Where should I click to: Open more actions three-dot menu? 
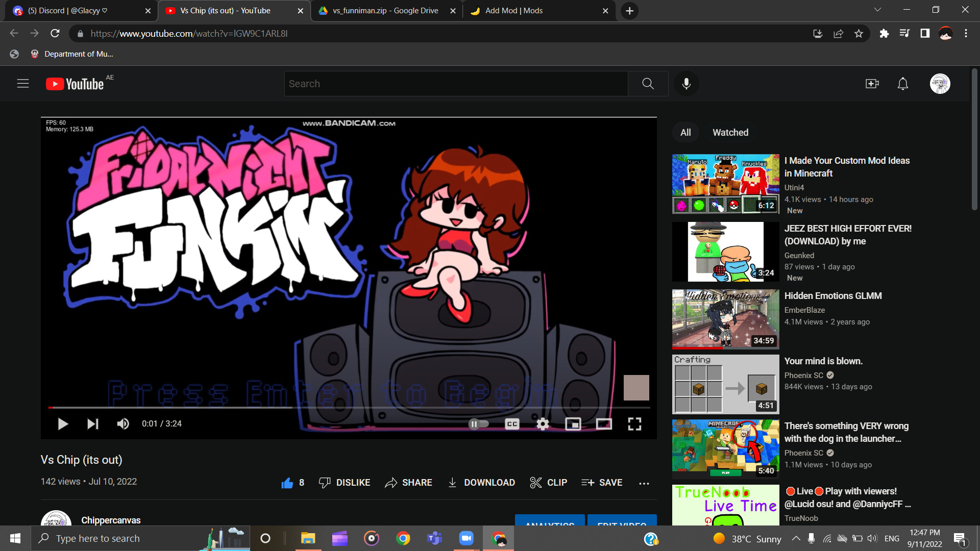pyautogui.click(x=644, y=483)
